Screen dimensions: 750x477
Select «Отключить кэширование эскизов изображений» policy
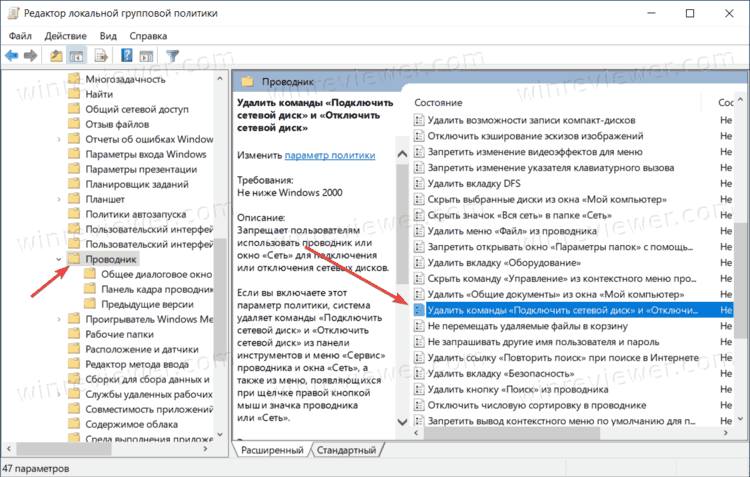[x=535, y=136]
